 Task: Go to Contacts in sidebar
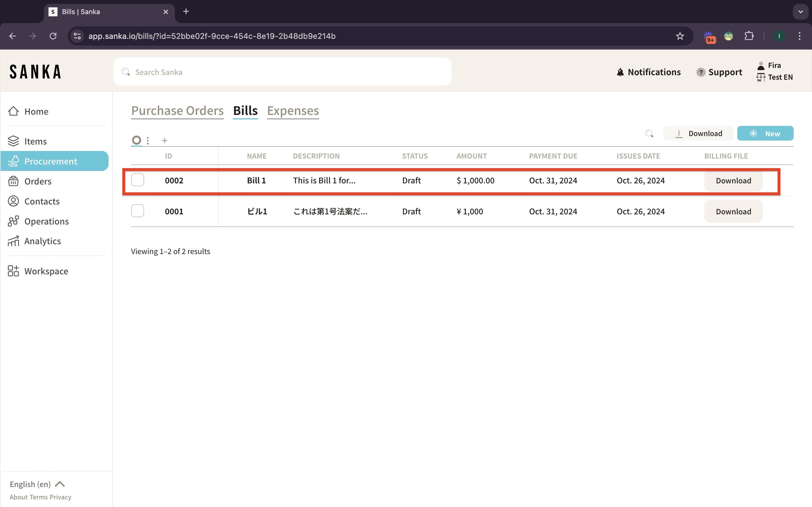[42, 201]
